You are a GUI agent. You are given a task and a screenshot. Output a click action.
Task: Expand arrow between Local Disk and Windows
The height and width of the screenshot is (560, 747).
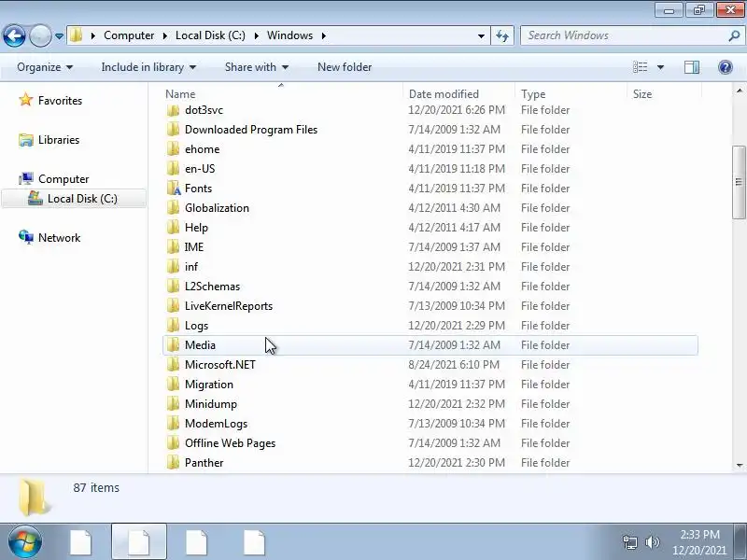[x=256, y=35]
